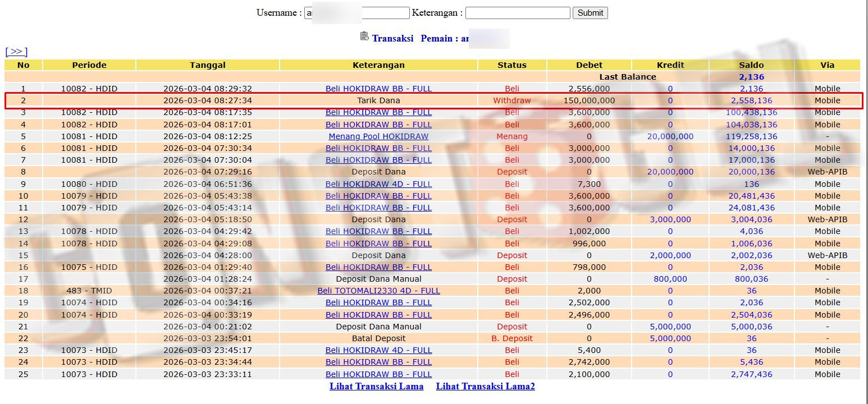This screenshot has width=868, height=404.
Task: Open Beli HOKIDRAW BB - FULL in row 25
Action: tap(378, 374)
